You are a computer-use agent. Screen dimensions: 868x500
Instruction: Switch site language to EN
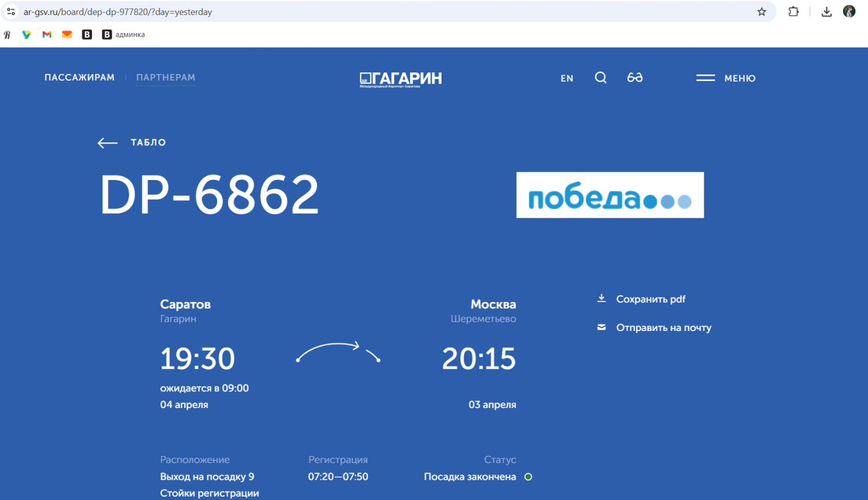point(567,78)
